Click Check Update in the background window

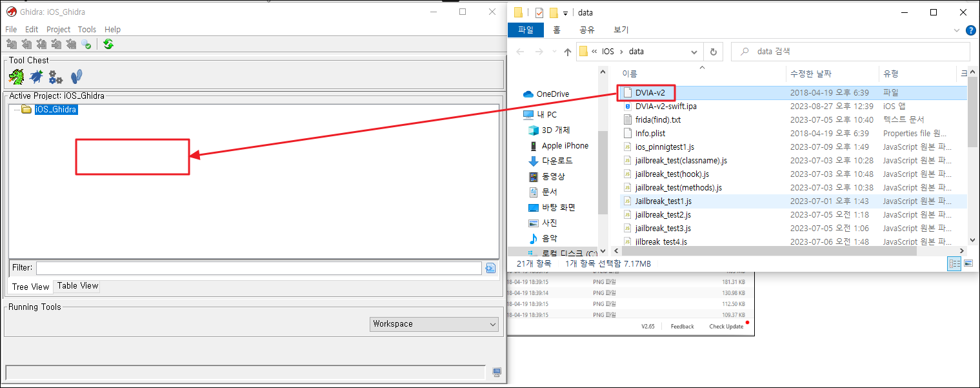[x=726, y=327]
